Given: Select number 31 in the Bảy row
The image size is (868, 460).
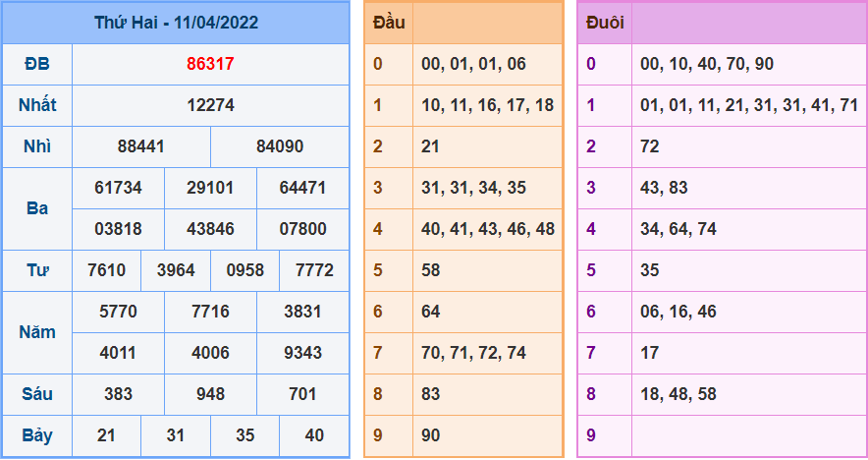Looking at the screenshot, I should (176, 435).
